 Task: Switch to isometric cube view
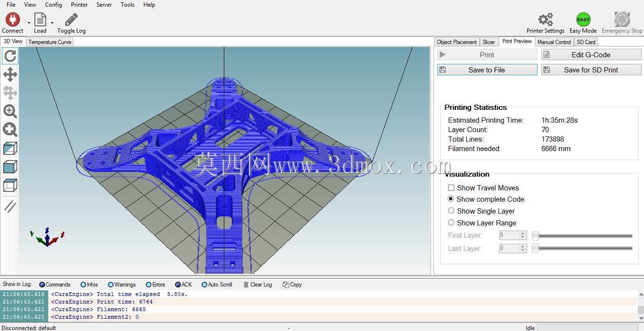[10, 148]
